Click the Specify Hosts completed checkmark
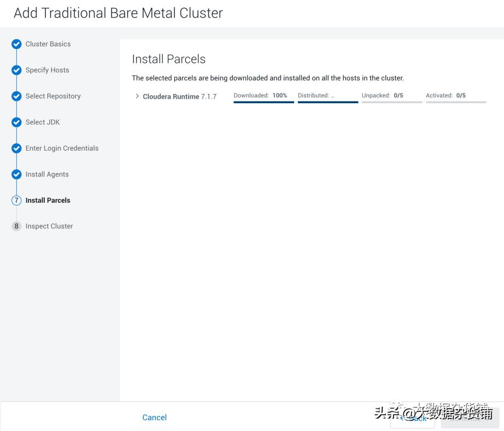 16,70
